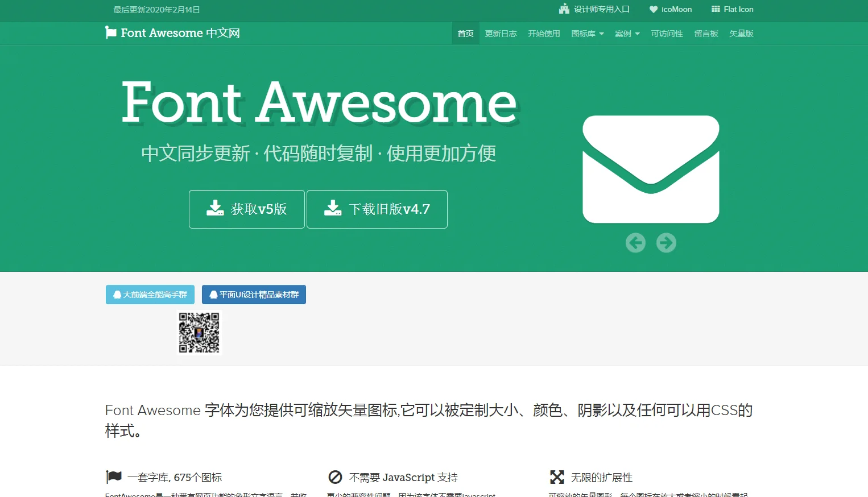Screen dimensions: 868x497
Task: Click the castle icon beside 设计师专用入口
Action: (564, 9)
